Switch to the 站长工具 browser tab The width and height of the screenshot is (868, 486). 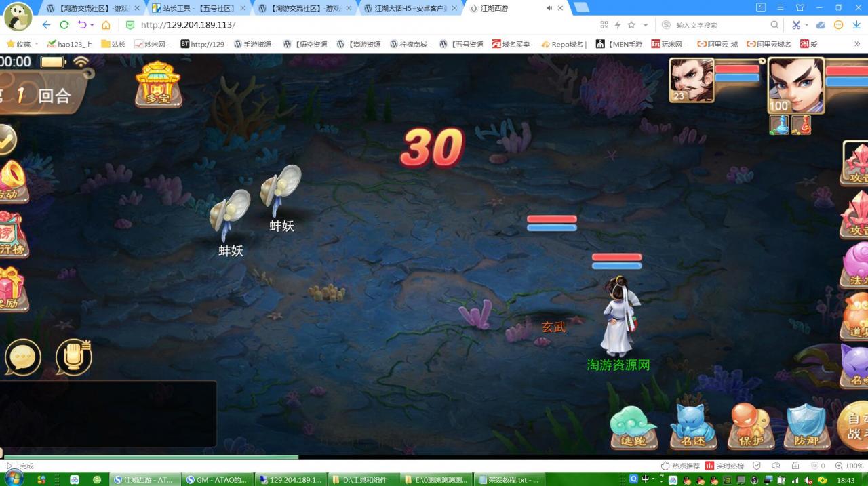point(199,8)
